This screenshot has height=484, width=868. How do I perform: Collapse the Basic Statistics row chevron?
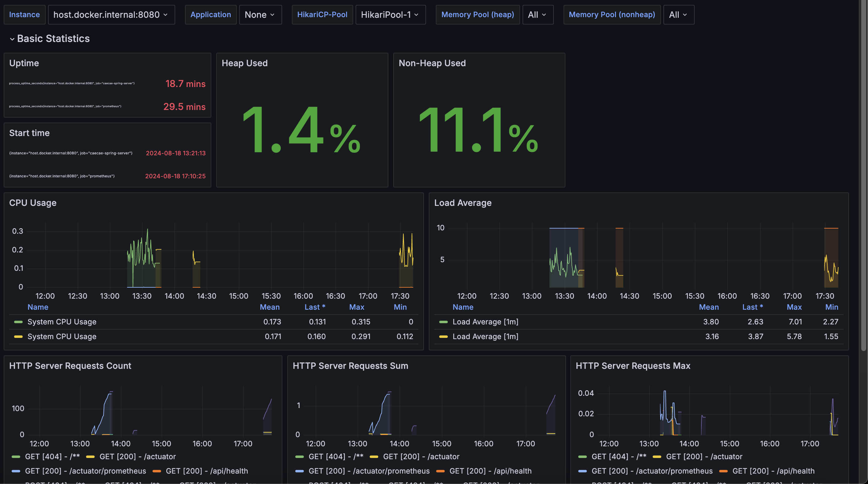12,39
